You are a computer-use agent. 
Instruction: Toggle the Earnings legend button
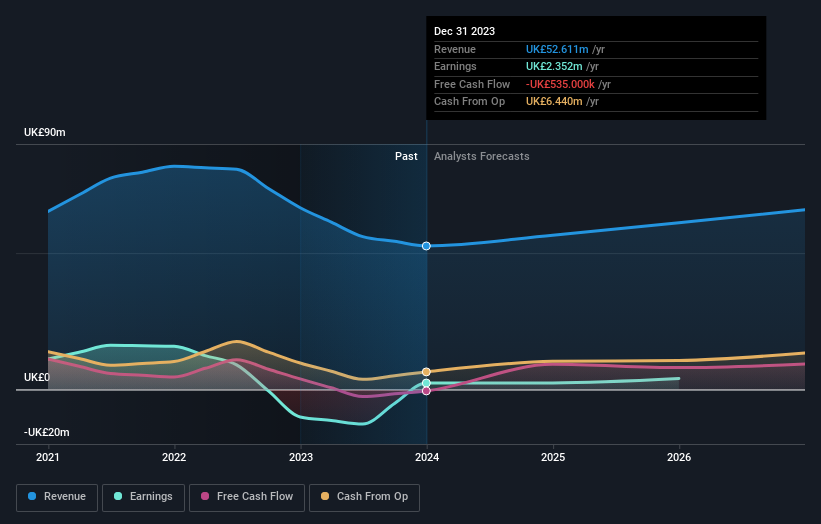point(143,497)
